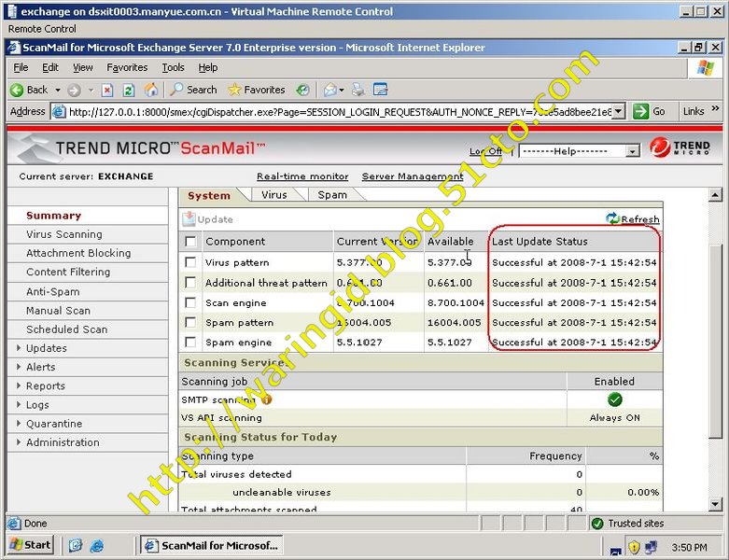
Task: Expand the Updates sidebar section
Action: click(x=46, y=348)
